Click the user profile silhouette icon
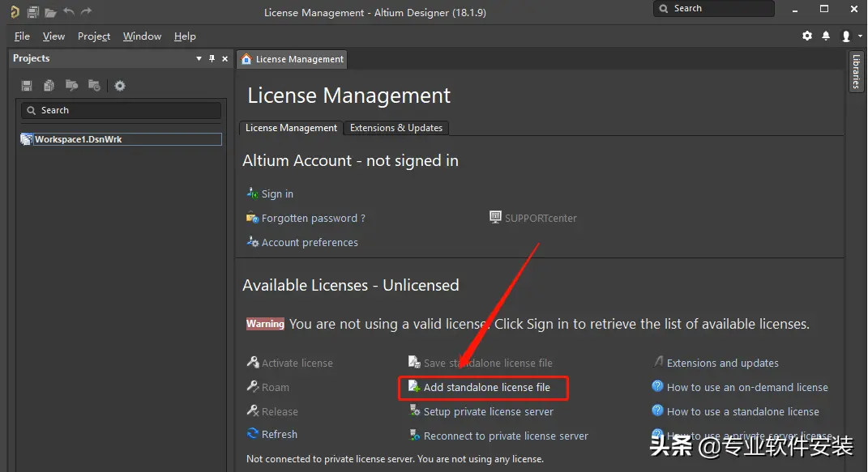 pyautogui.click(x=846, y=36)
